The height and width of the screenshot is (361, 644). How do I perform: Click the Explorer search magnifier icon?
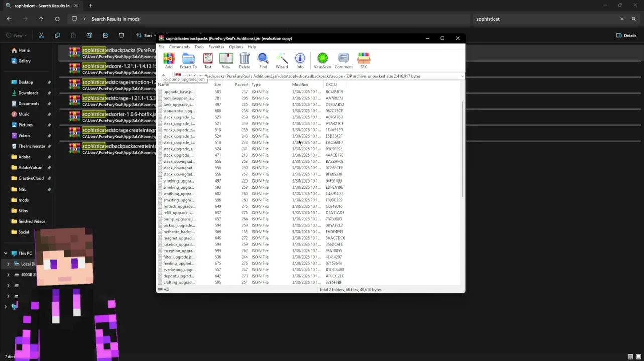pos(634,19)
